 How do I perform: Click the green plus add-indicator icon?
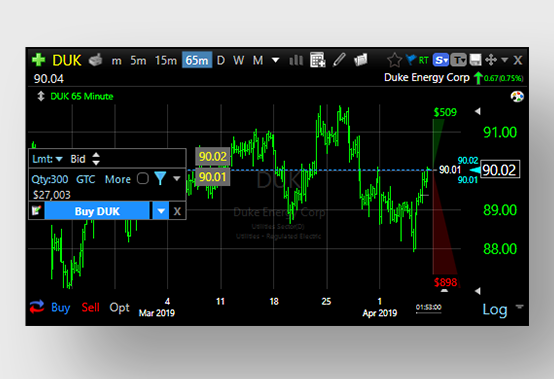[x=38, y=60]
